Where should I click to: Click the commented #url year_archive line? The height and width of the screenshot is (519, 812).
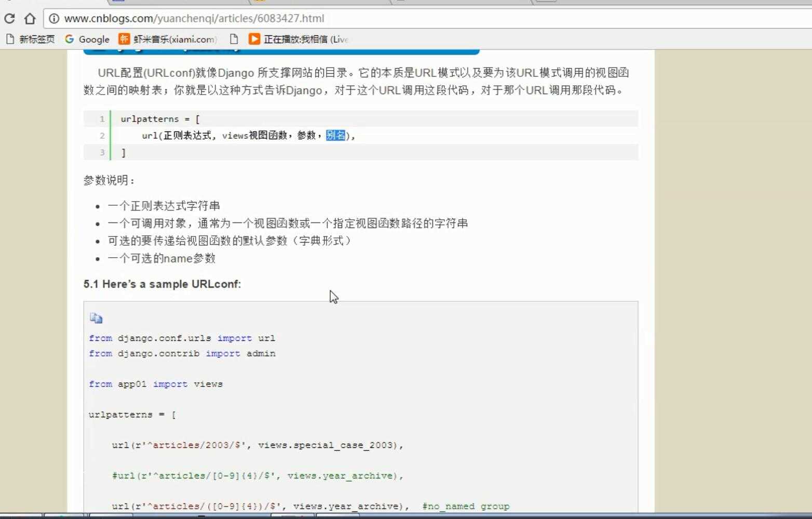258,476
